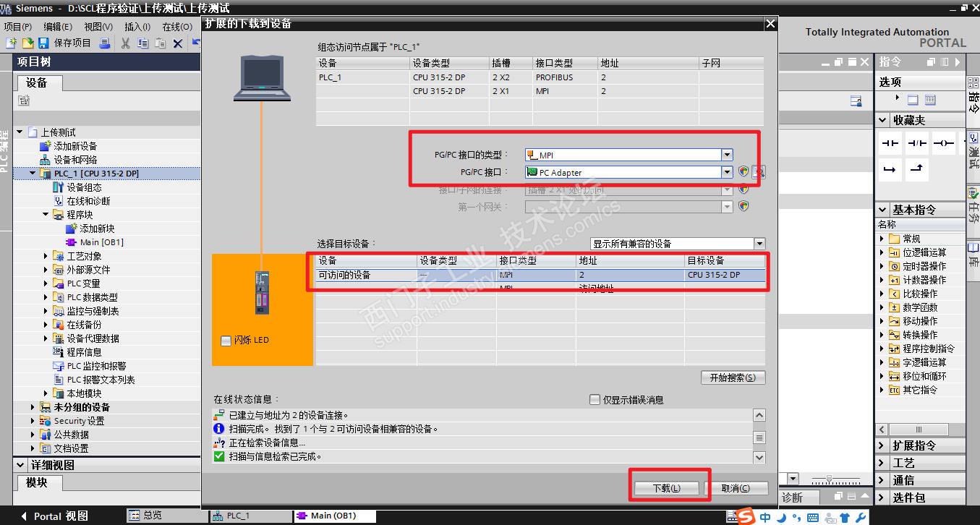Click the 开始搜索(S) button

[x=733, y=377]
